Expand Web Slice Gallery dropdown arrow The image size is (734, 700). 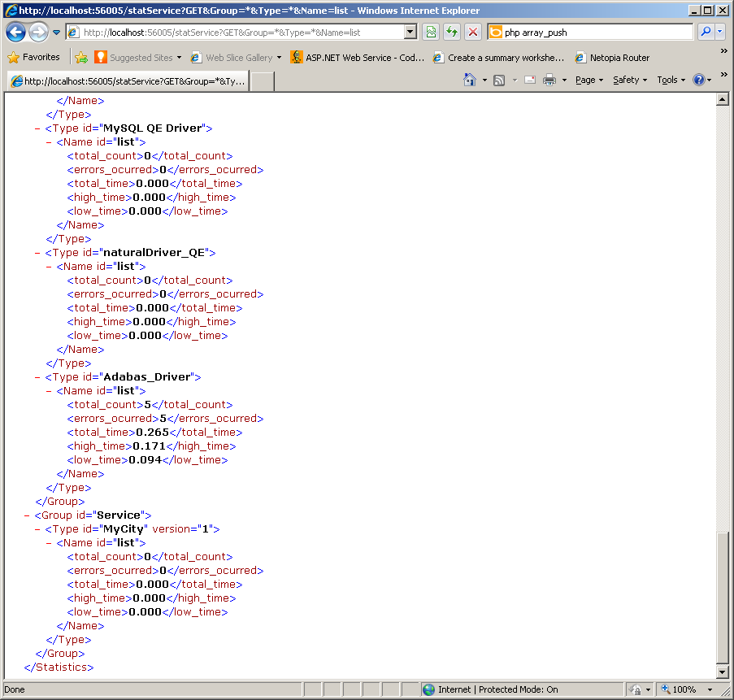point(280,57)
